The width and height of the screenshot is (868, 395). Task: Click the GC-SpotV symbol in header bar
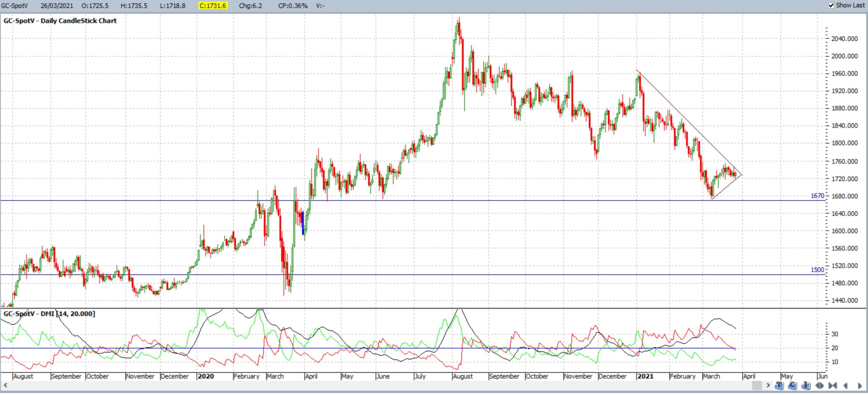(14, 6)
